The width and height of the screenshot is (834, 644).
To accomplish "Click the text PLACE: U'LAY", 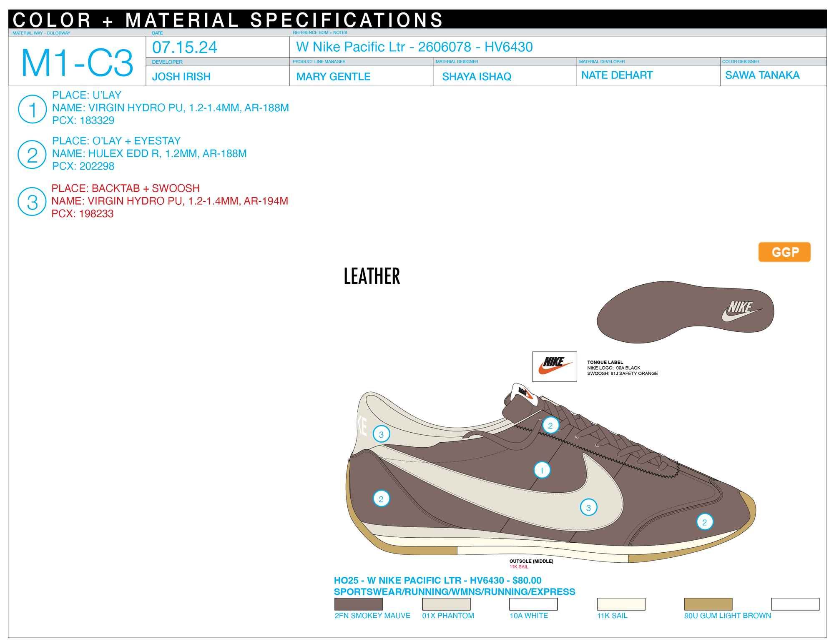I will click(x=87, y=95).
